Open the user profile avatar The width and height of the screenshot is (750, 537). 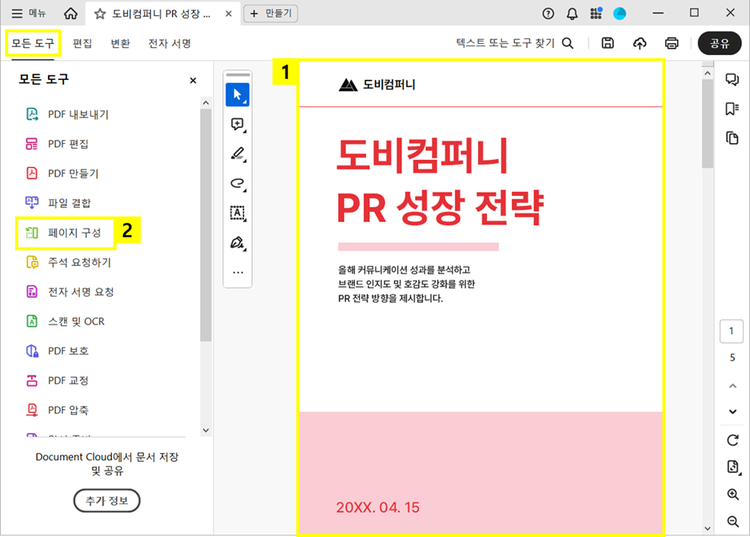coord(620,13)
